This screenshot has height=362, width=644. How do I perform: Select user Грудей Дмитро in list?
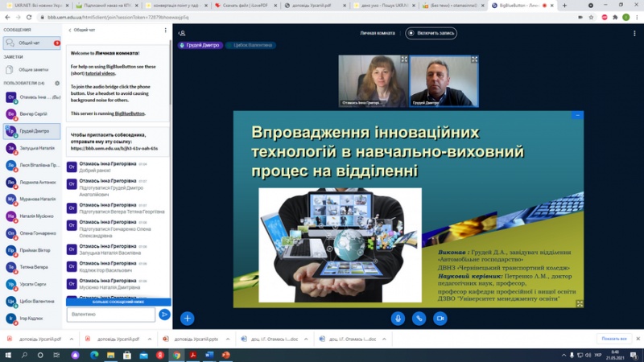tap(31, 131)
